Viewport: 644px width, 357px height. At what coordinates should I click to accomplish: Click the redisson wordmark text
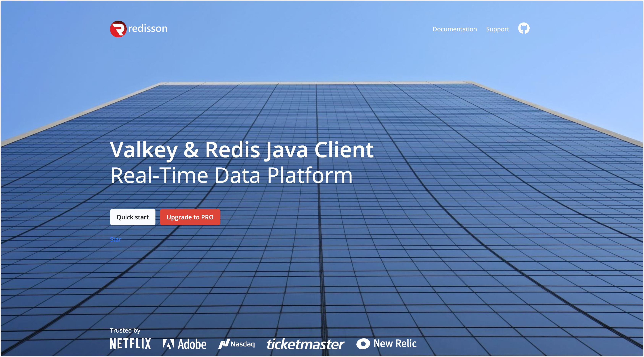coord(148,28)
